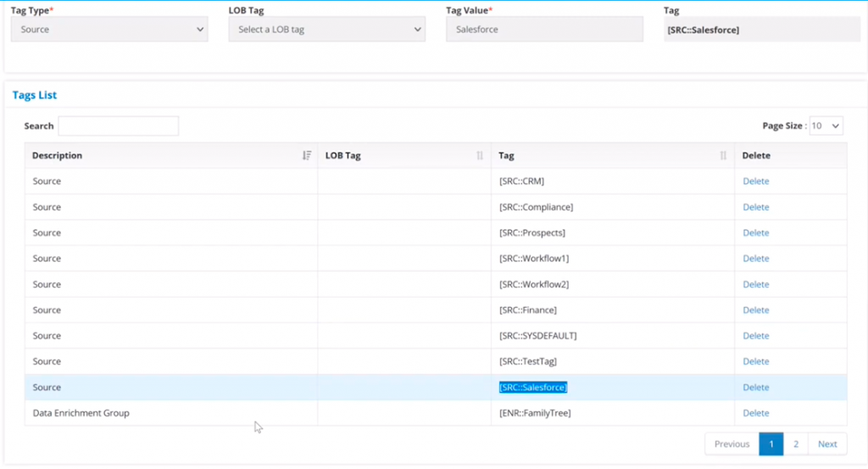Screen dimensions: 868x469
Task: Delete the [ENR::FamilyTree] tag
Action: pyautogui.click(x=755, y=413)
